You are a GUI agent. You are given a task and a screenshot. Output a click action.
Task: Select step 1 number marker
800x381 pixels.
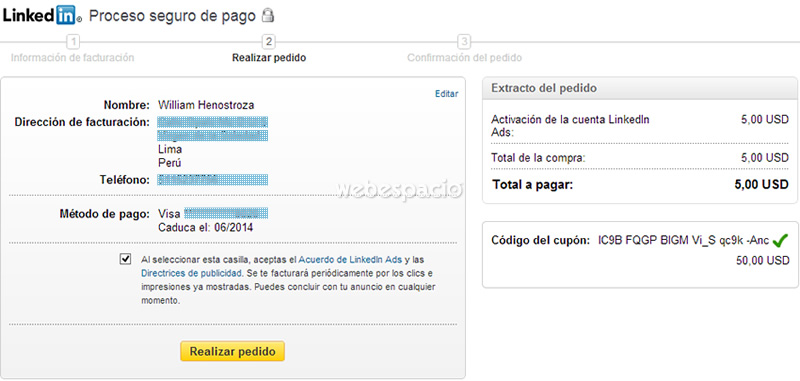pyautogui.click(x=73, y=41)
